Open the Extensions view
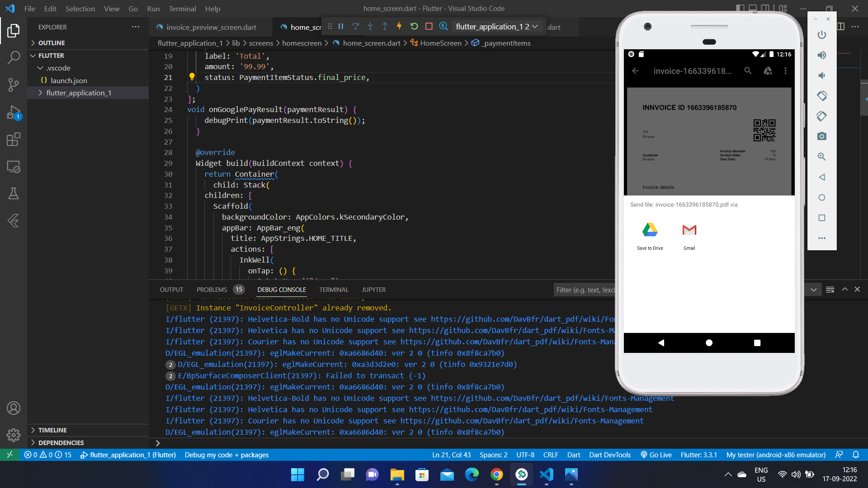 click(14, 139)
